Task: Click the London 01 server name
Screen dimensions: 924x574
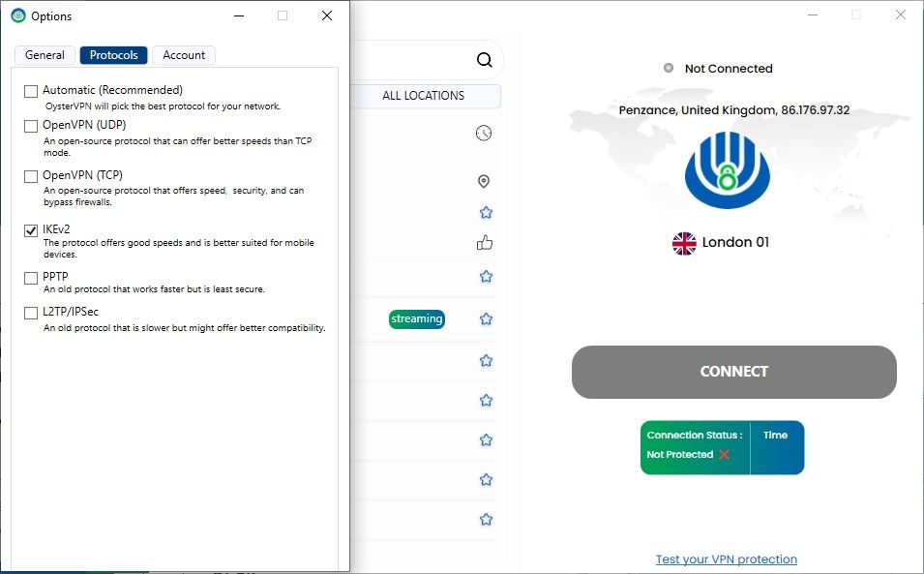Action: pyautogui.click(x=735, y=242)
